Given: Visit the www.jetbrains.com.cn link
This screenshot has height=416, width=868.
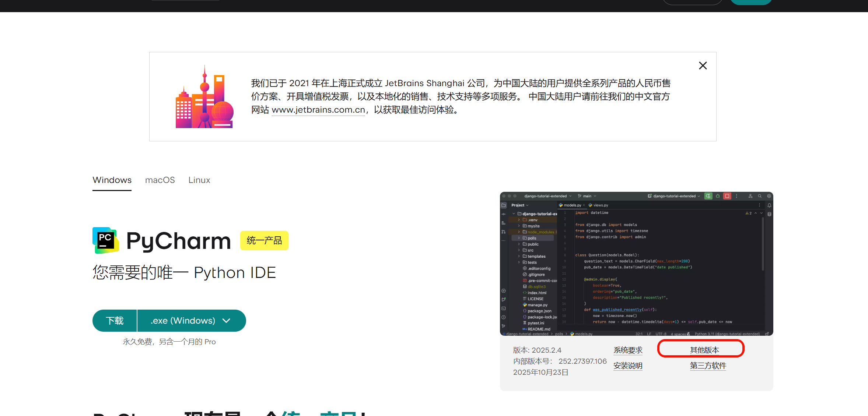Looking at the screenshot, I should point(318,110).
